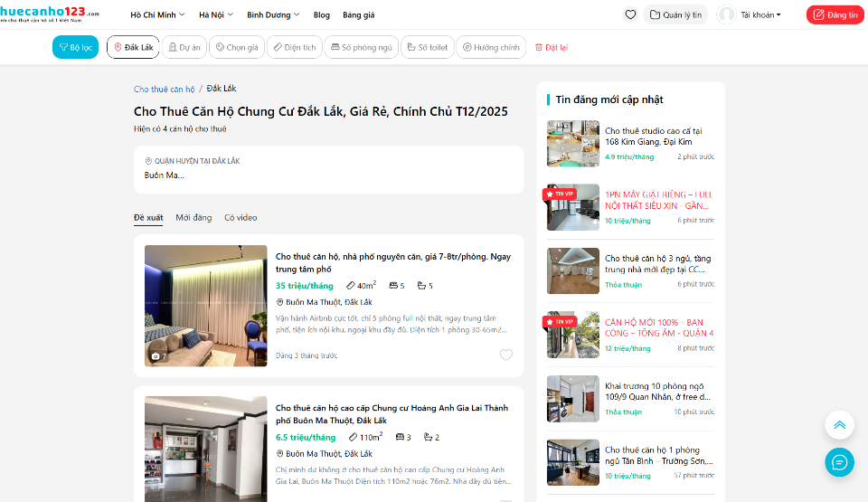868x502 pixels.
Task: Click thumbnail of căn hộ 3 ngủ listing
Action: (x=573, y=271)
